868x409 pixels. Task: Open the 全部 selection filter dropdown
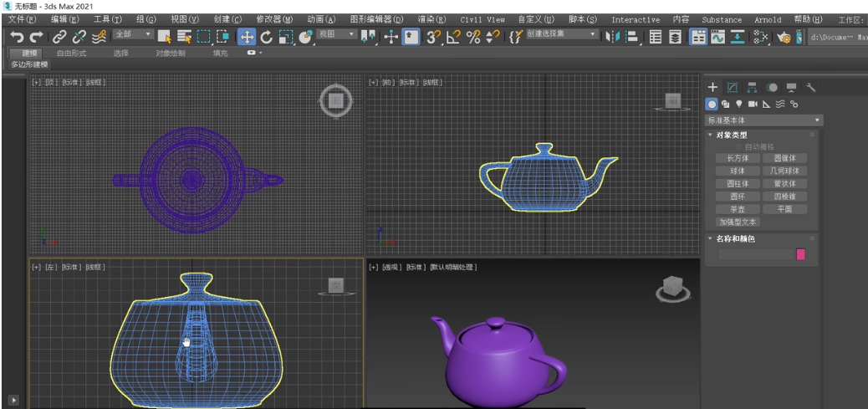133,35
